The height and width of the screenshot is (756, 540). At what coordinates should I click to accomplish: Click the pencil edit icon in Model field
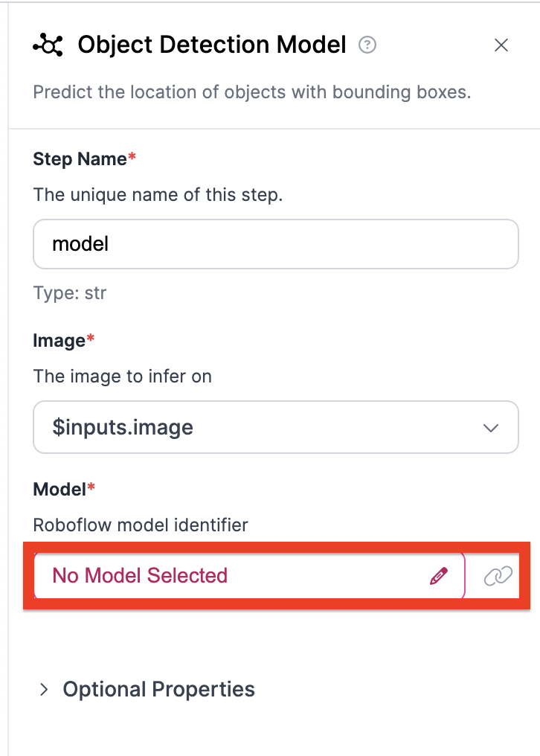click(439, 576)
